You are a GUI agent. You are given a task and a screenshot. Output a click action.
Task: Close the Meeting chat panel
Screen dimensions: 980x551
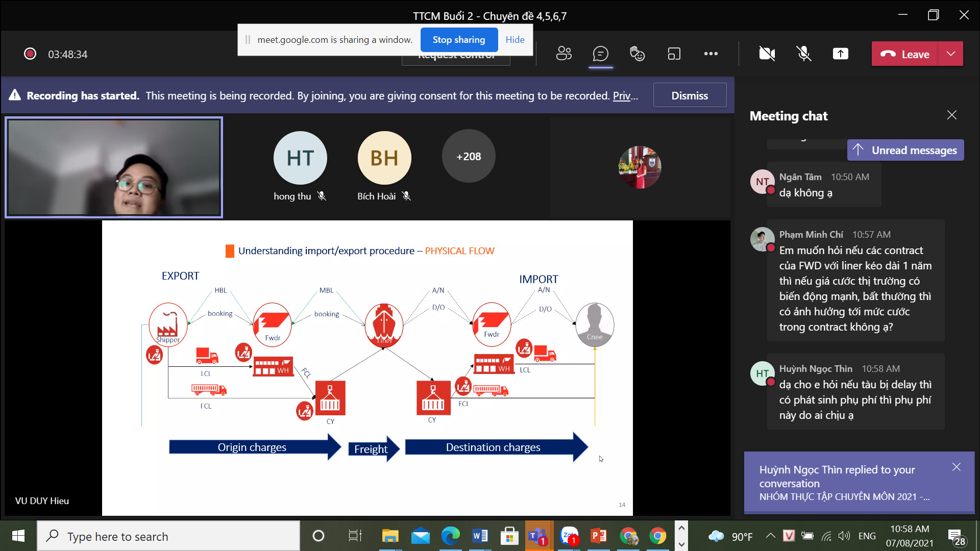[x=951, y=115]
